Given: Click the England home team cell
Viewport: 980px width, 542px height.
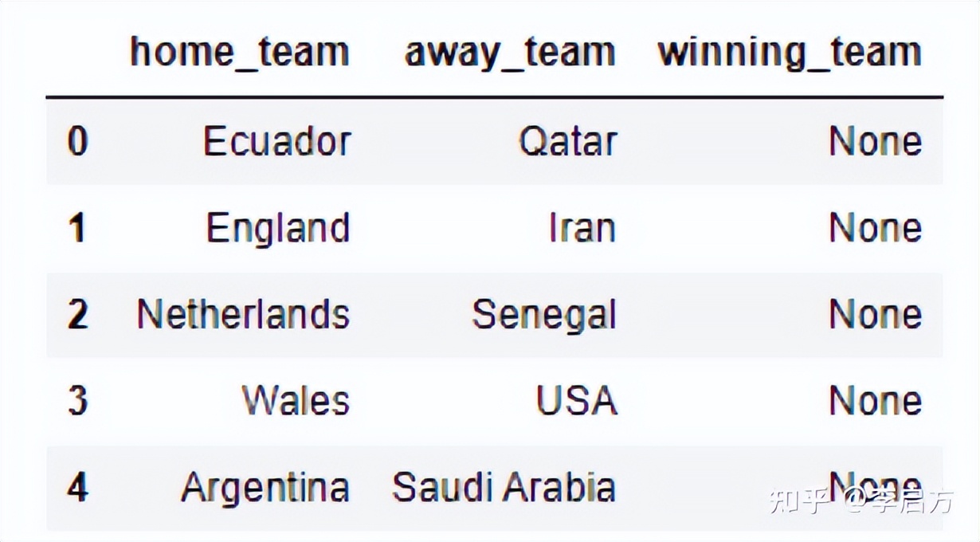Looking at the screenshot, I should click(x=277, y=228).
